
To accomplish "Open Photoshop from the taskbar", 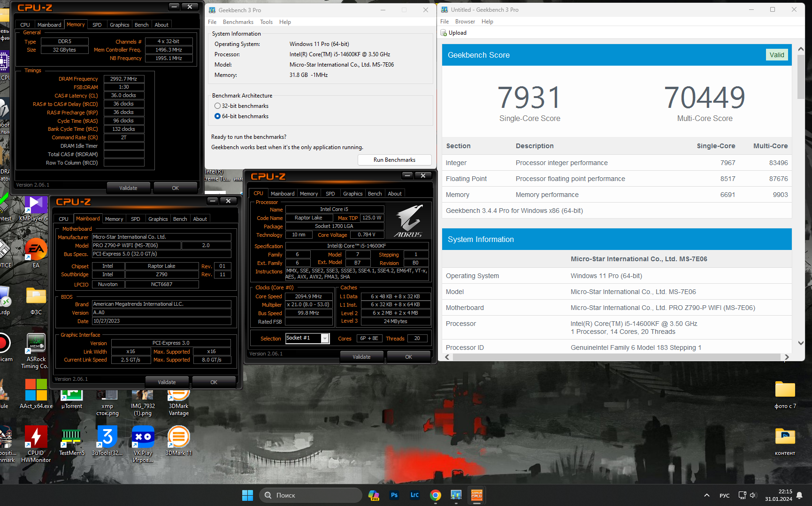I will click(394, 495).
